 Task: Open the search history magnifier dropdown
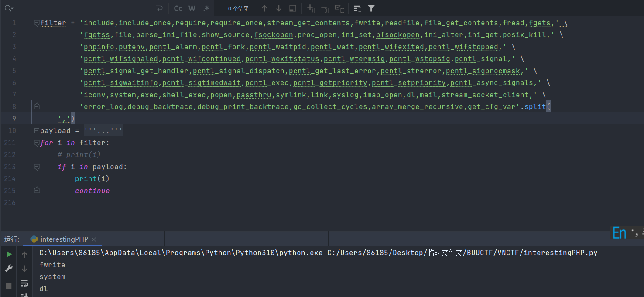[9, 8]
